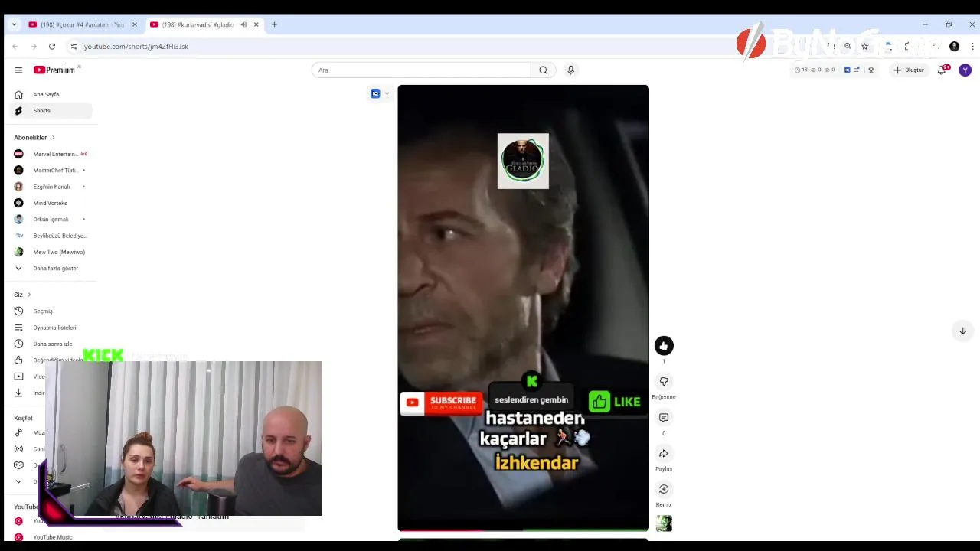Open browser zoom magnifier icon

[848, 46]
